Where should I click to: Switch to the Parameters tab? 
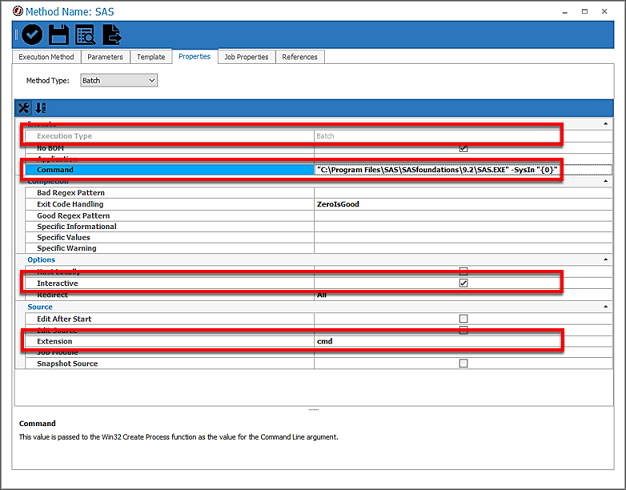click(105, 57)
